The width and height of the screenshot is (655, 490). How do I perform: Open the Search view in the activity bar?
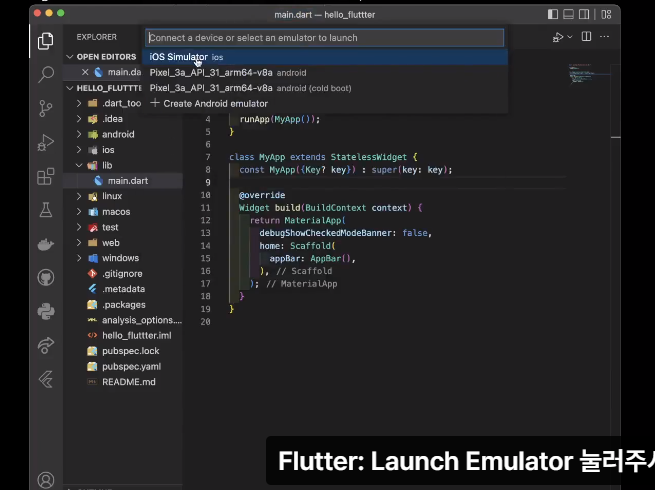tap(46, 74)
